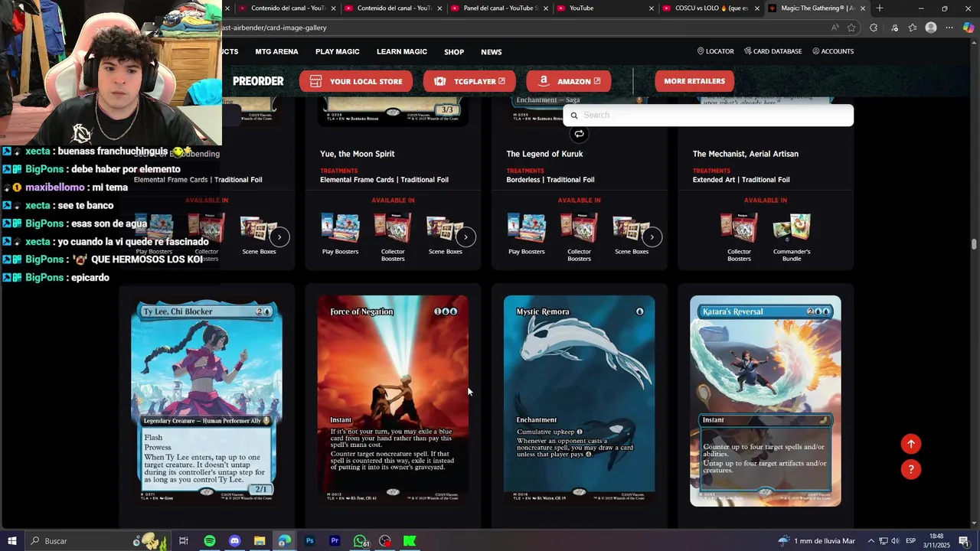The image size is (980, 551).
Task: Switch to the YouTube tab
Action: coord(605,8)
